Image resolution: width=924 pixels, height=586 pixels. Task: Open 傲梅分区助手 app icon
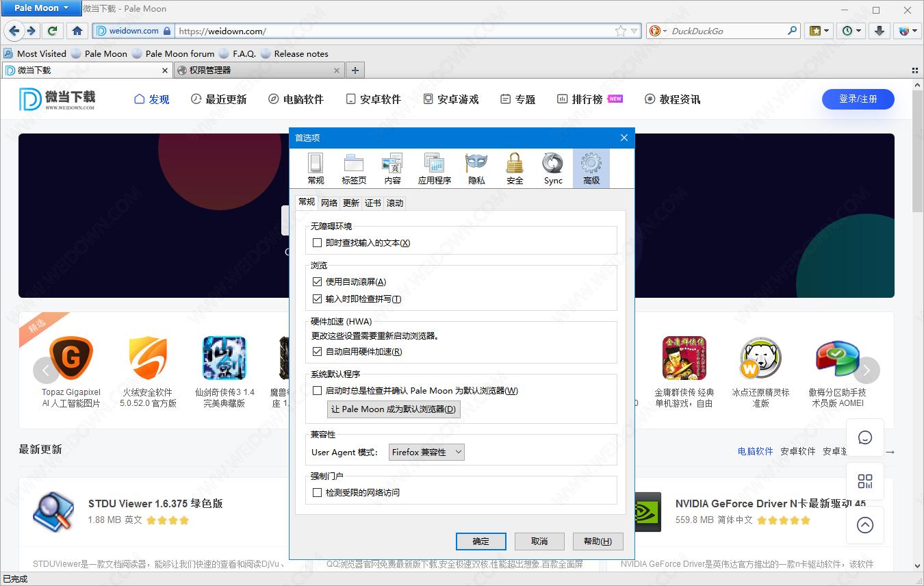837,358
